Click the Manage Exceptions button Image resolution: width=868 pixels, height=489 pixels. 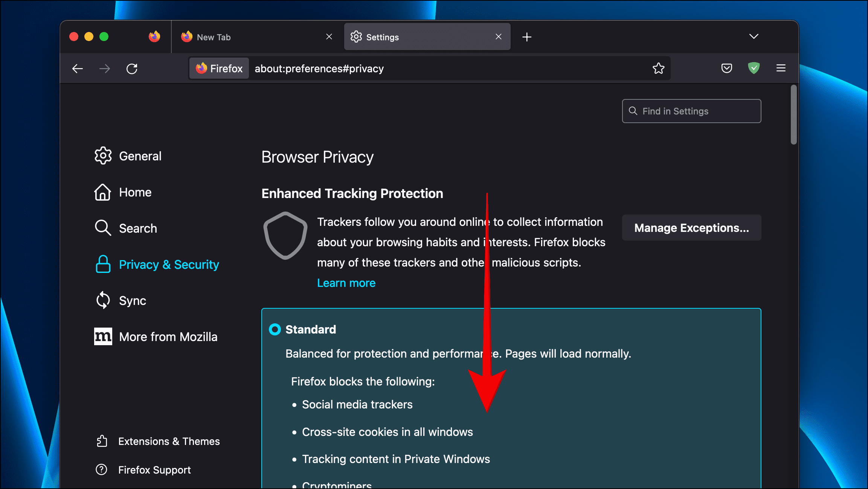point(691,227)
